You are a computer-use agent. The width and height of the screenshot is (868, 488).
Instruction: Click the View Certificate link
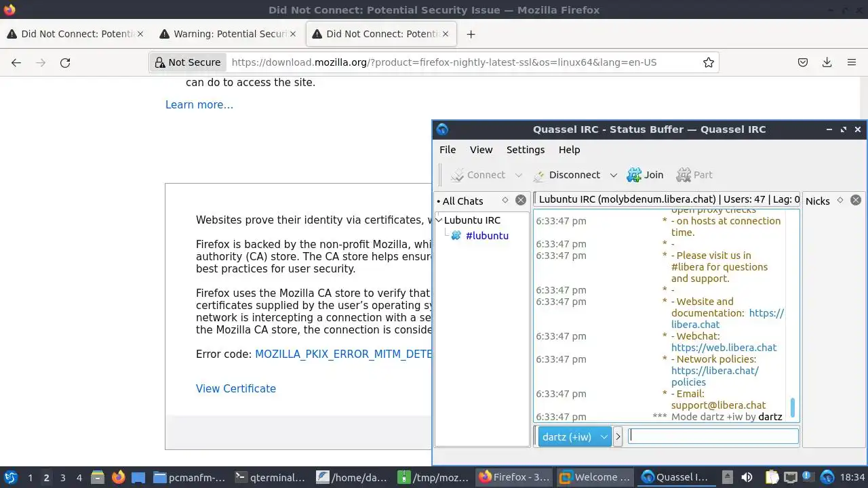(x=236, y=388)
